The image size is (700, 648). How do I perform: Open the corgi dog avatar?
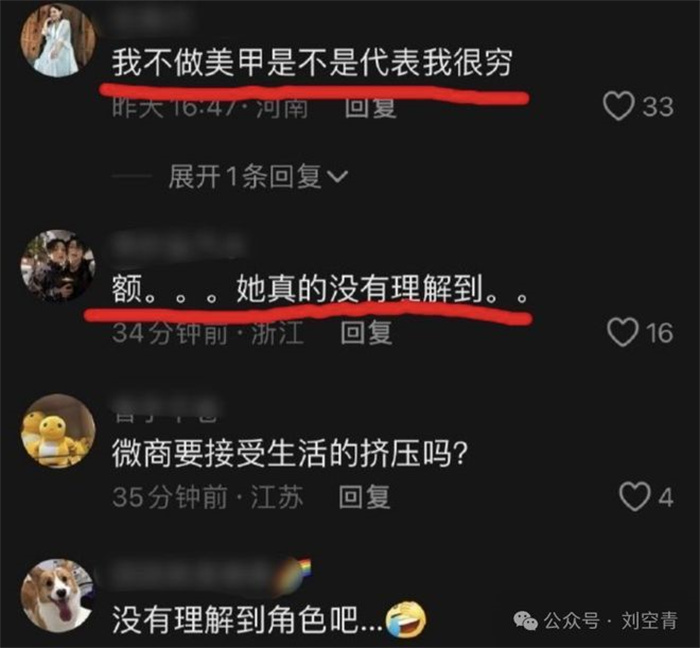(x=58, y=596)
